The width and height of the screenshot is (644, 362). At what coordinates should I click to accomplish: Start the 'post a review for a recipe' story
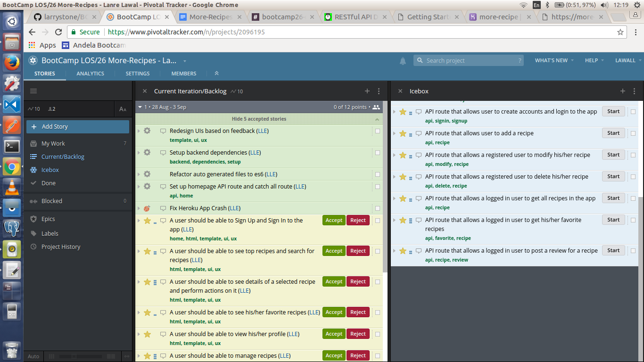pyautogui.click(x=613, y=250)
